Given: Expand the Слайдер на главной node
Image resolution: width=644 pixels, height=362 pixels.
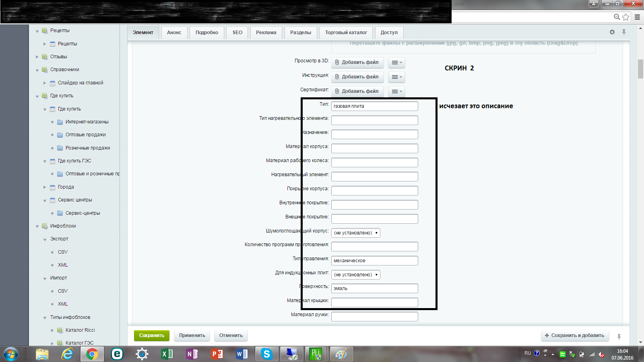Looking at the screenshot, I should click(x=45, y=83).
